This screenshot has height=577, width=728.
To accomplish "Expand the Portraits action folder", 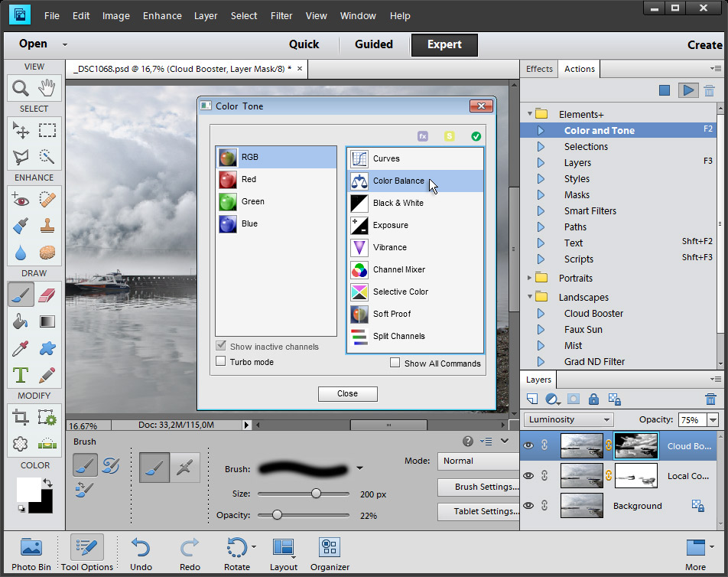I will (530, 278).
